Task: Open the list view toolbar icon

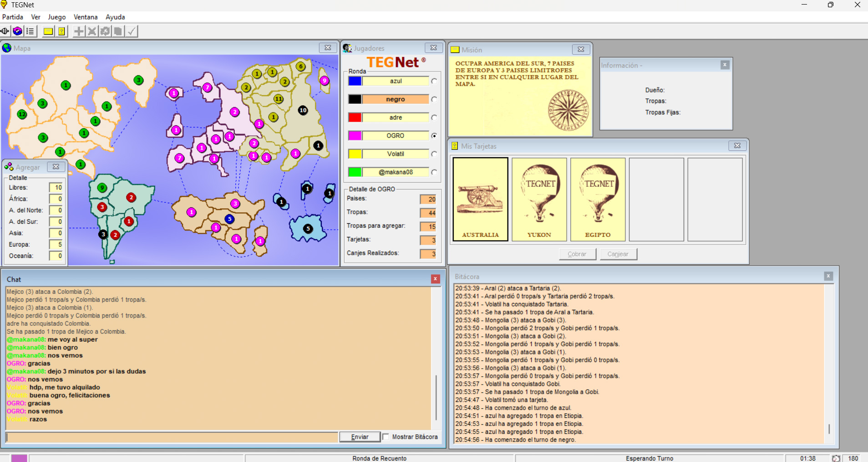Action: tap(30, 31)
